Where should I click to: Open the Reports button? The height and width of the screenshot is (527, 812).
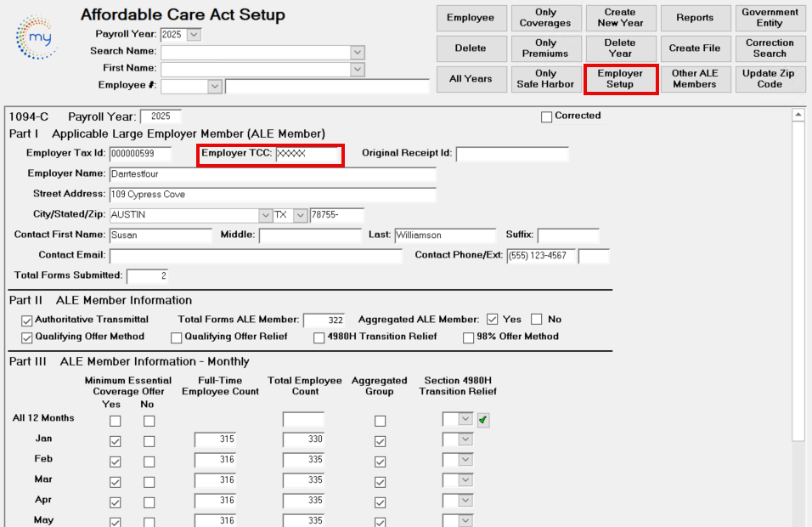click(x=694, y=18)
